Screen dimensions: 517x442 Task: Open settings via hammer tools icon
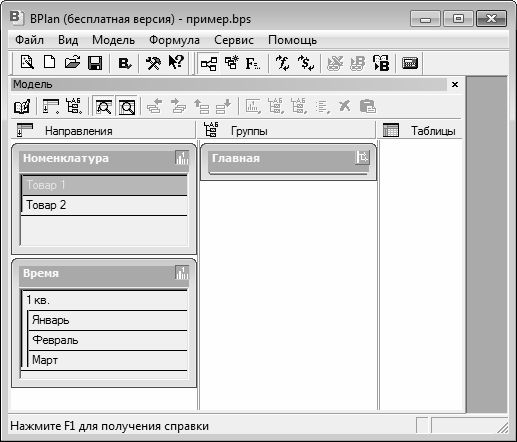click(x=153, y=63)
